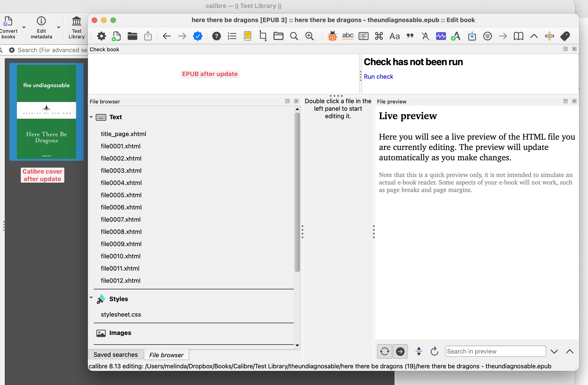Click the blue checkmark badge icon

[x=198, y=36]
